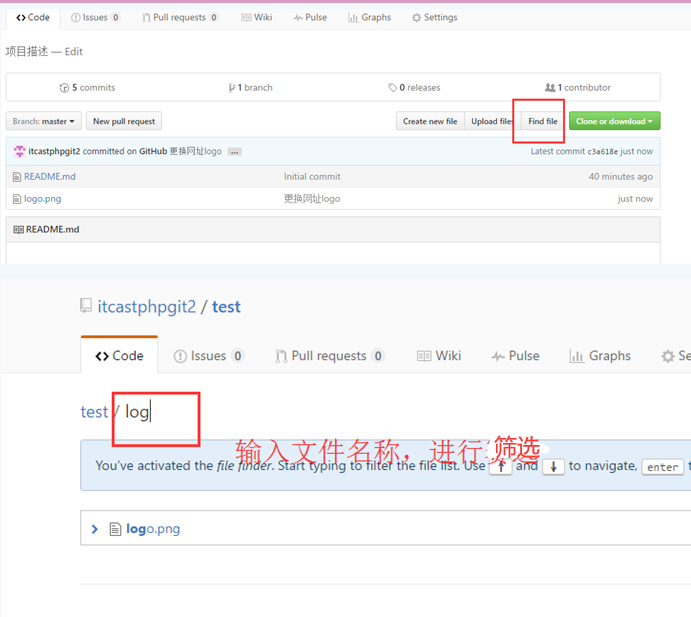Click the Graphs tab's bar chart icon, top view
Image resolution: width=691 pixels, height=617 pixels.
click(353, 18)
